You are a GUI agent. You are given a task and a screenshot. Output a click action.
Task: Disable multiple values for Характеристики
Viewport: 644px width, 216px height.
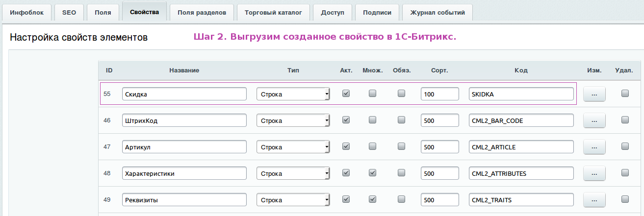(373, 173)
